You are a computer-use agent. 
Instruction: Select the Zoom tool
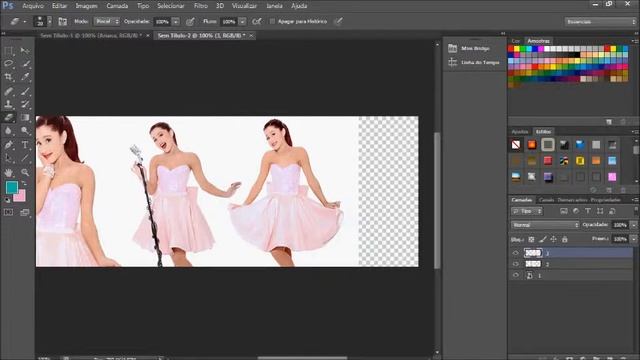(25, 172)
